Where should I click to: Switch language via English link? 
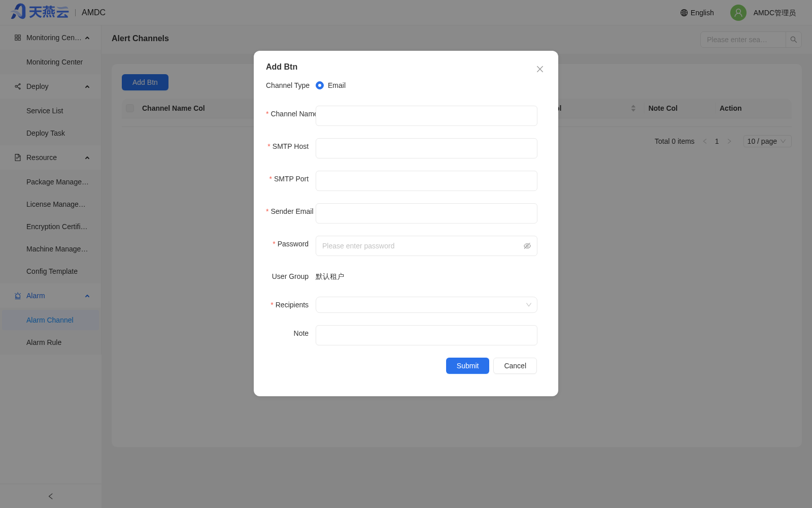pyautogui.click(x=702, y=13)
